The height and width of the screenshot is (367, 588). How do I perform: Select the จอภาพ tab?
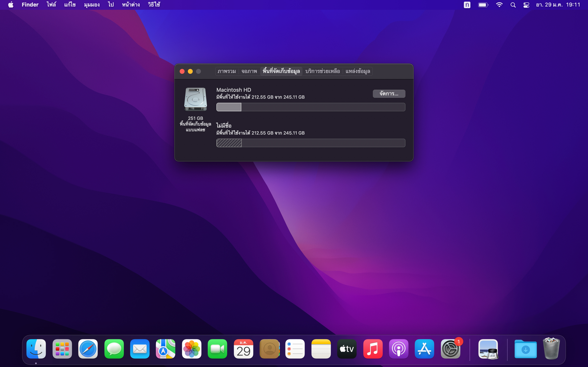[x=249, y=71]
